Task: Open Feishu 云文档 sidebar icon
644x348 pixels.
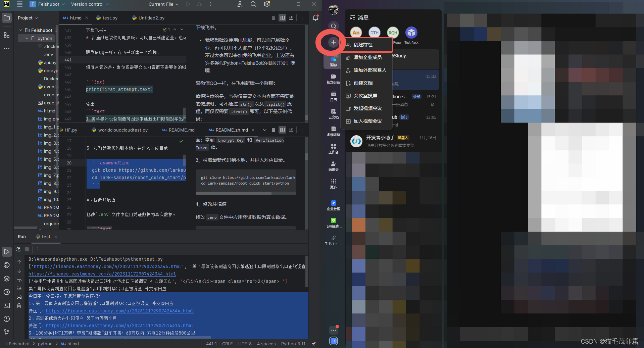Action: tap(333, 114)
